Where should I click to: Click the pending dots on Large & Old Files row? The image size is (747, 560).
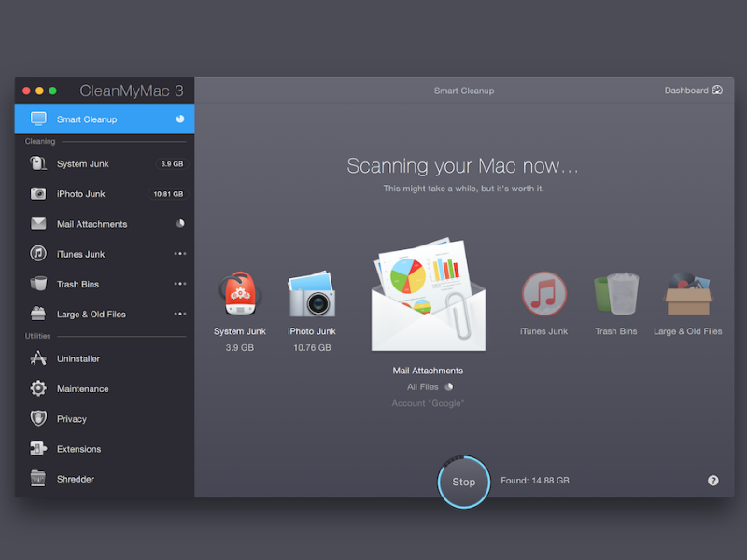coord(180,314)
